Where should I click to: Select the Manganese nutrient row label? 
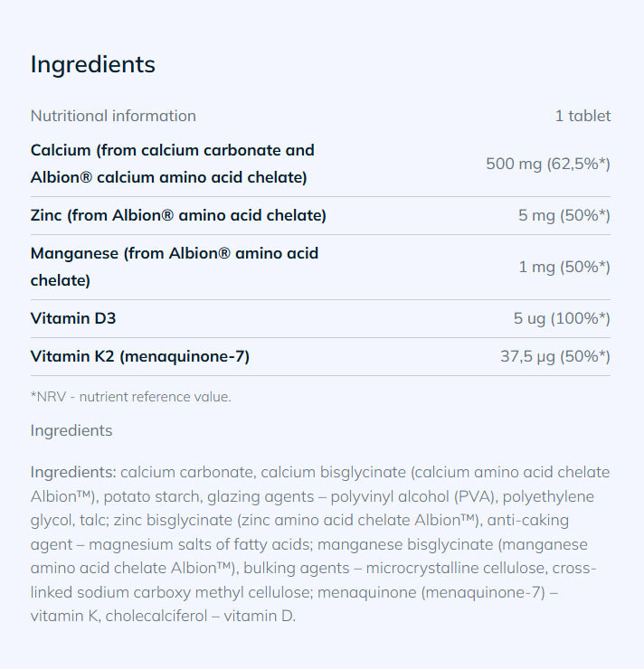(x=174, y=267)
